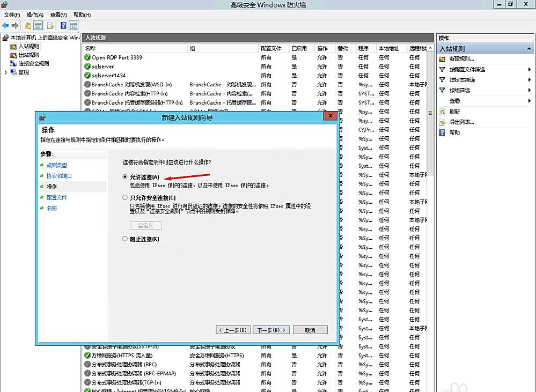Click the 新建规则 icon in actions pane

pyautogui.click(x=442, y=59)
